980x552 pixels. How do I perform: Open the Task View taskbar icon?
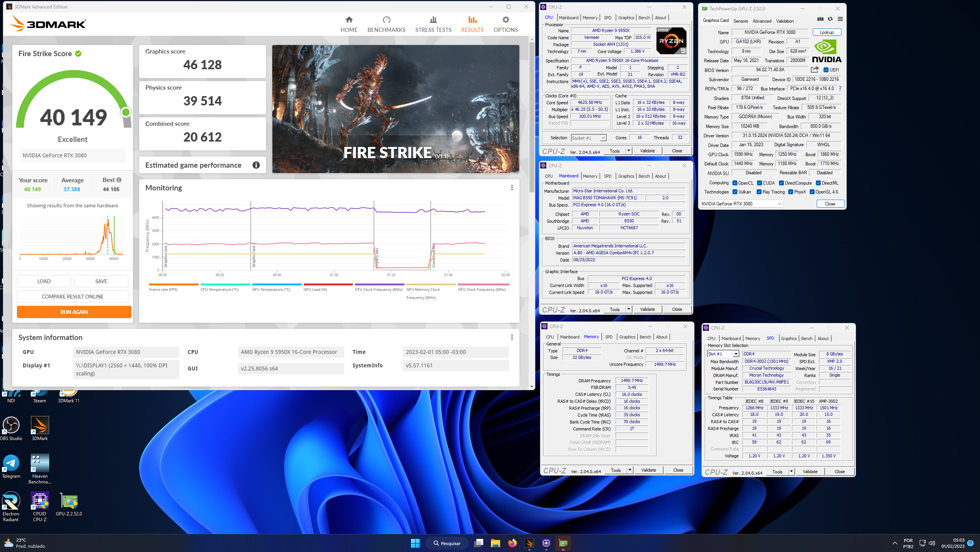click(x=479, y=543)
